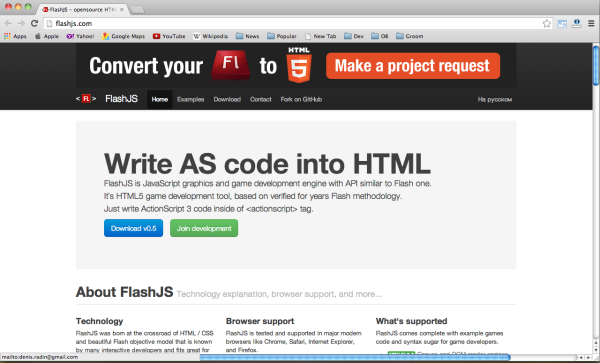Open the Download nav item

pyautogui.click(x=227, y=99)
